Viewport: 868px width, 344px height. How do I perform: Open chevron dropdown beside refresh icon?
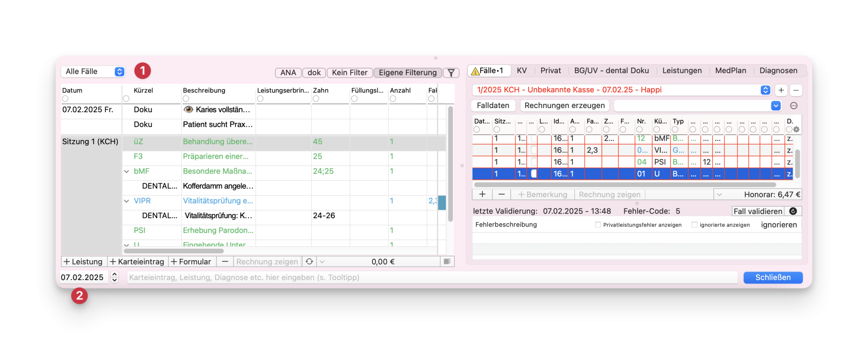322,262
